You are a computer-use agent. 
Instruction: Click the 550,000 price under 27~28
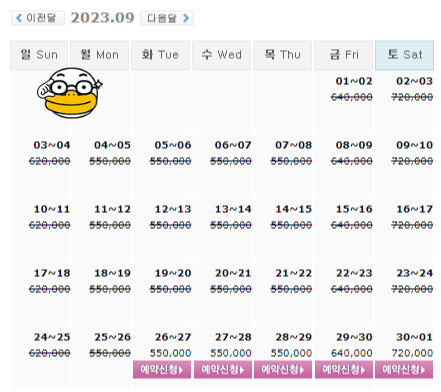231,353
